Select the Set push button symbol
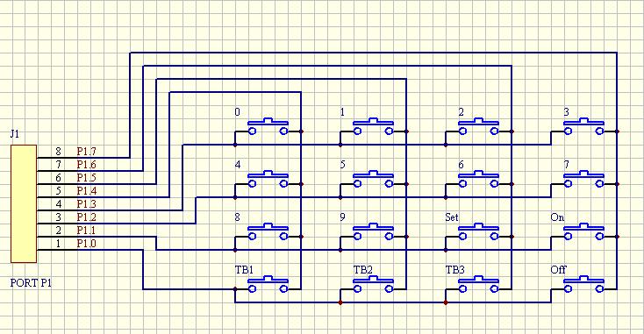This screenshot has width=644, height=334. (x=478, y=231)
